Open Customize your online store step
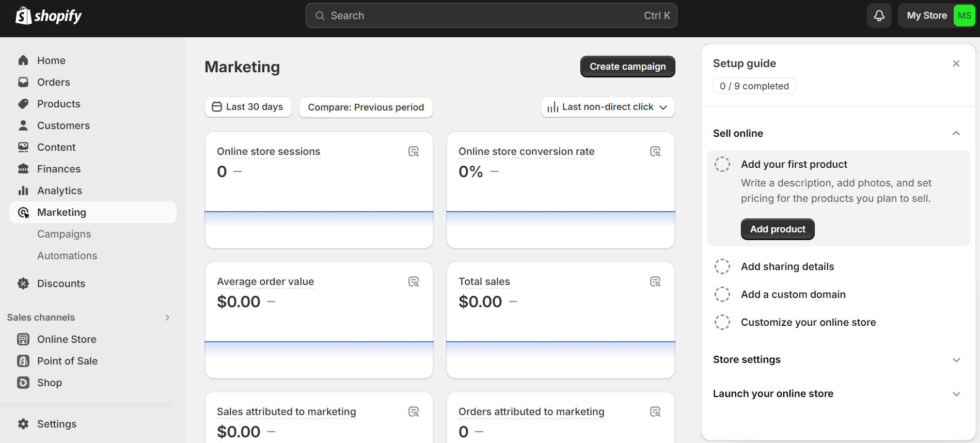 (808, 322)
